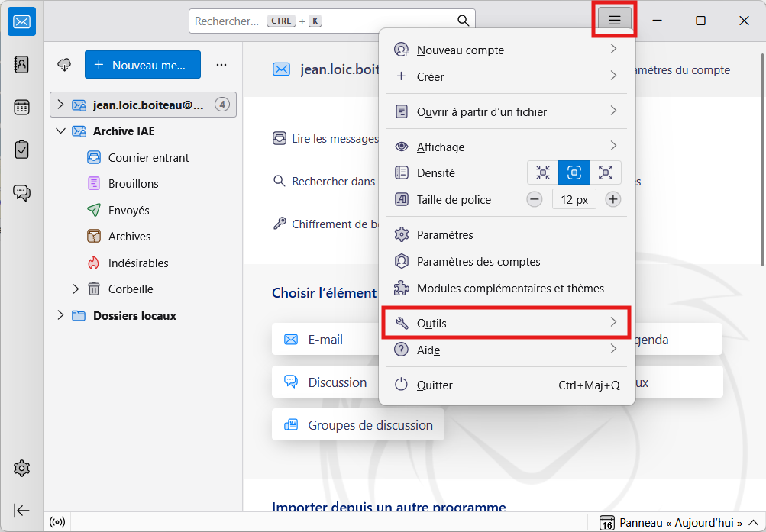Open the Address Book sidebar icon

tap(21, 65)
